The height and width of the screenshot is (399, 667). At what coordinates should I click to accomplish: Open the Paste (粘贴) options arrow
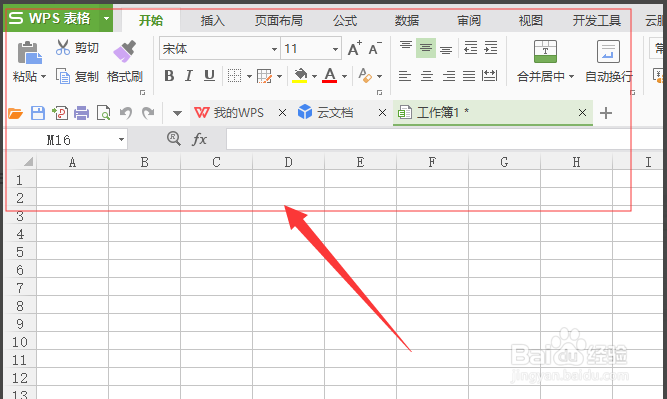(43, 77)
